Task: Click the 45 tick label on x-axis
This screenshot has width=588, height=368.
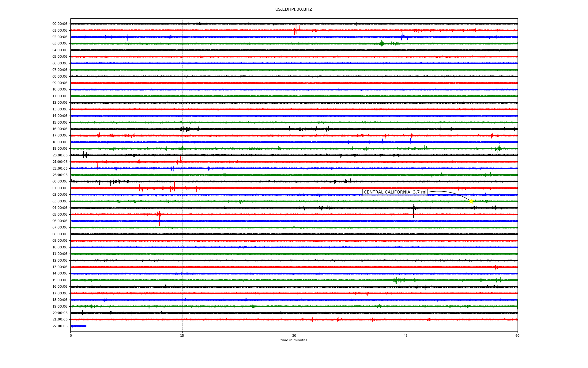Action: [406, 335]
